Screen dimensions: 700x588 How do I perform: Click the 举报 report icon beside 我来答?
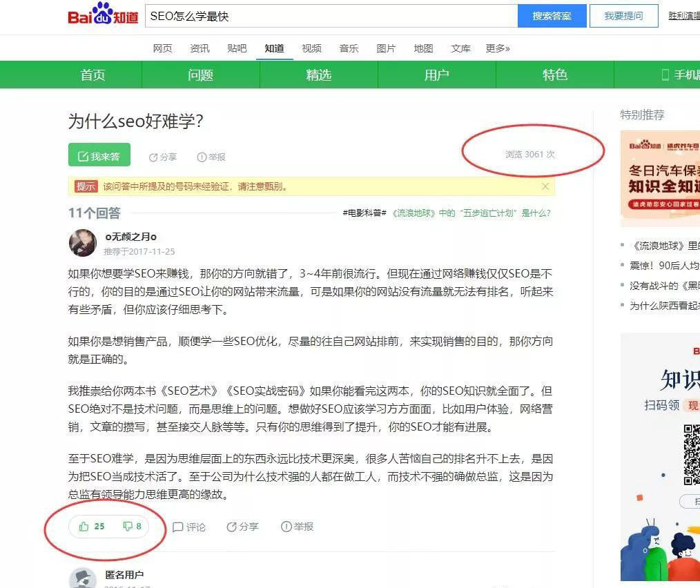click(x=202, y=157)
